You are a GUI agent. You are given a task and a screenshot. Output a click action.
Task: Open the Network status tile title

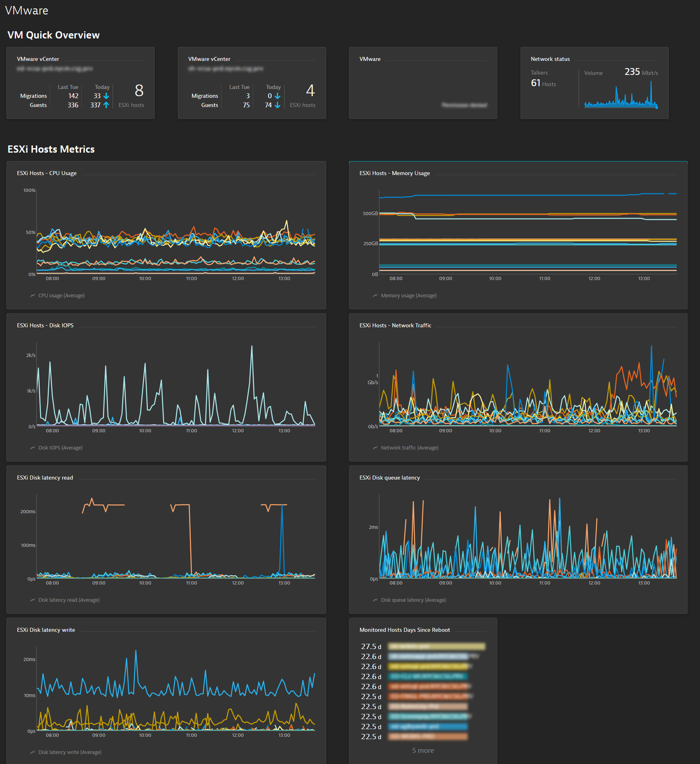click(550, 59)
